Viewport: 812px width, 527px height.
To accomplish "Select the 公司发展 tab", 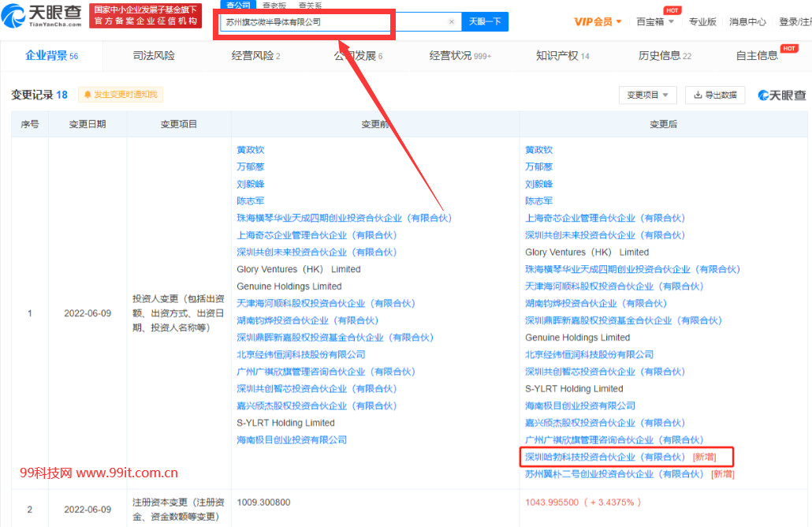I will (359, 56).
